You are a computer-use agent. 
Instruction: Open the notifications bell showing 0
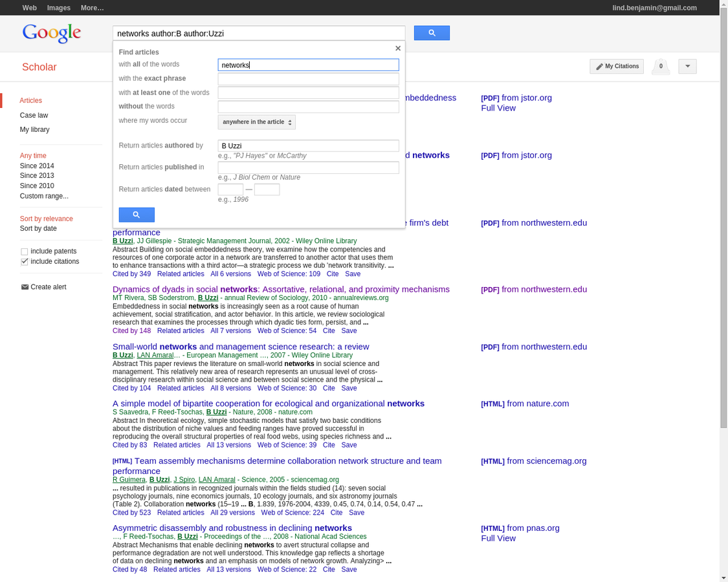[661, 67]
